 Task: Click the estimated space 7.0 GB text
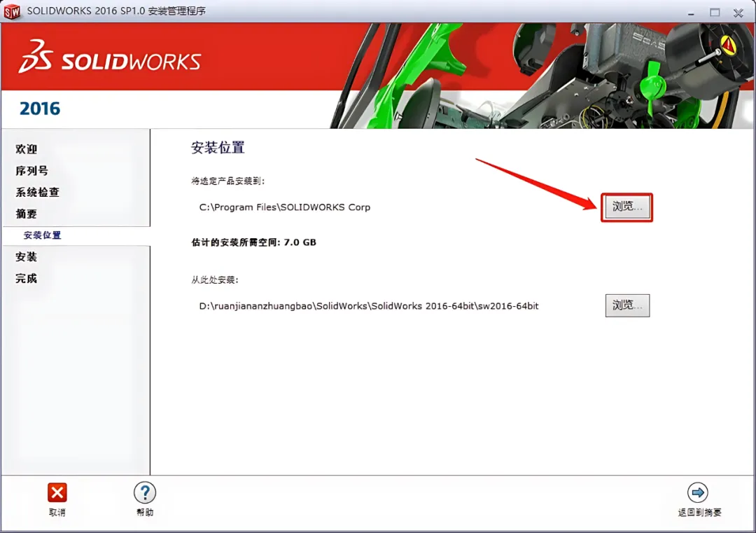point(253,242)
